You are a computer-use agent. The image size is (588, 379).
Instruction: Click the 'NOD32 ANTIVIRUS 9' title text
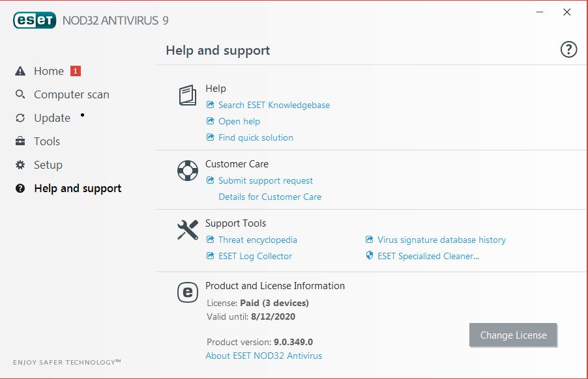tap(115, 21)
